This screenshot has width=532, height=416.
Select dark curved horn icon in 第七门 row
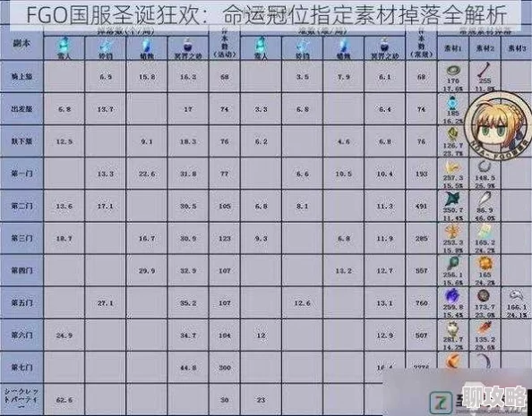click(484, 361)
